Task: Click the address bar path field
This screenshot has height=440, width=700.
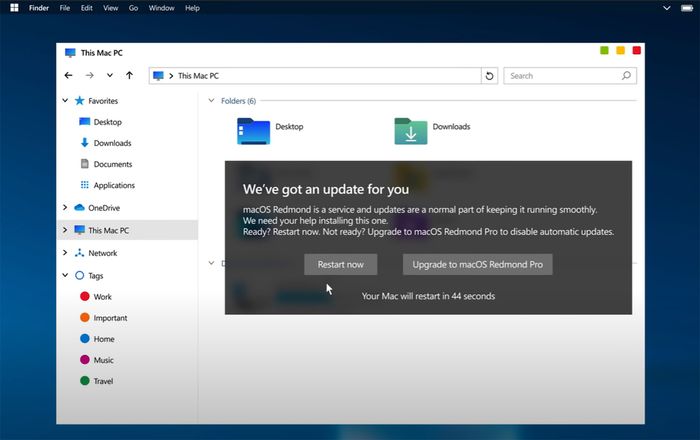Action: click(315, 76)
